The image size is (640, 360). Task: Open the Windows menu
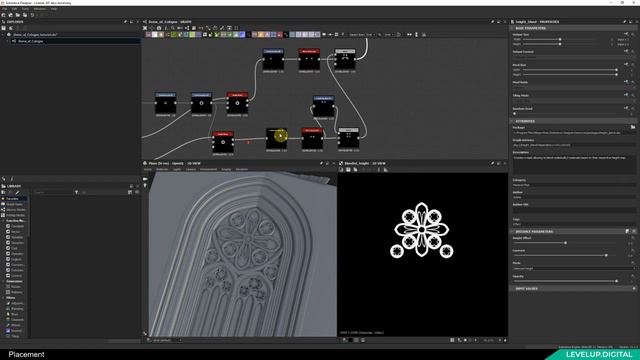pyautogui.click(x=40, y=9)
